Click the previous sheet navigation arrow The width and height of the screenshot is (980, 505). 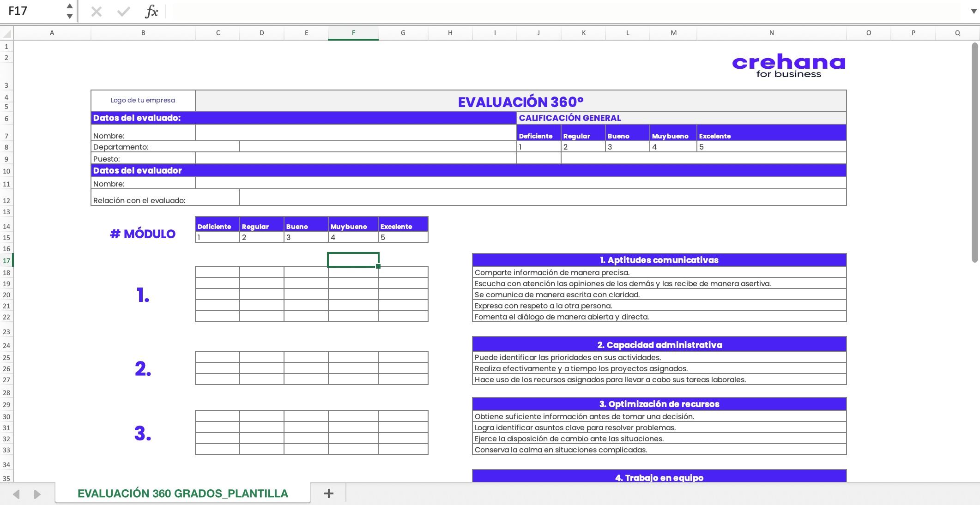click(x=18, y=493)
